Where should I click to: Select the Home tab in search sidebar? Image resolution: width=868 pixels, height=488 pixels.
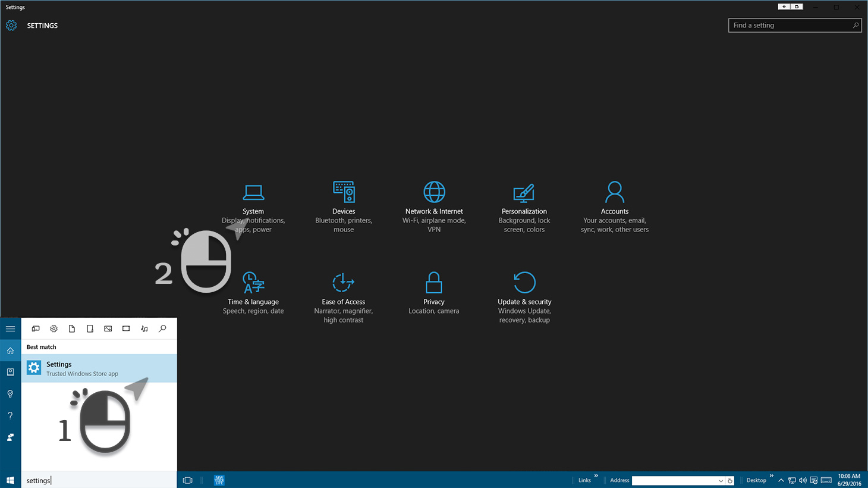10,351
